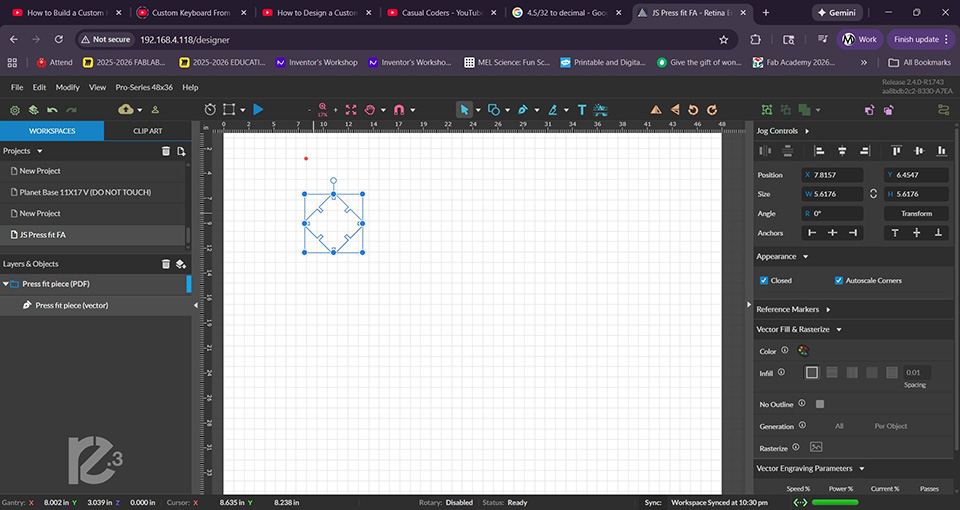Click the align top edges icon
This screenshot has width=960, height=510.
896,151
